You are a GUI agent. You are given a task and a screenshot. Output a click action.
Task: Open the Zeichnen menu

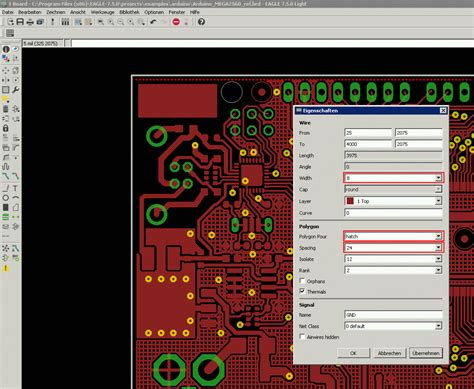55,12
